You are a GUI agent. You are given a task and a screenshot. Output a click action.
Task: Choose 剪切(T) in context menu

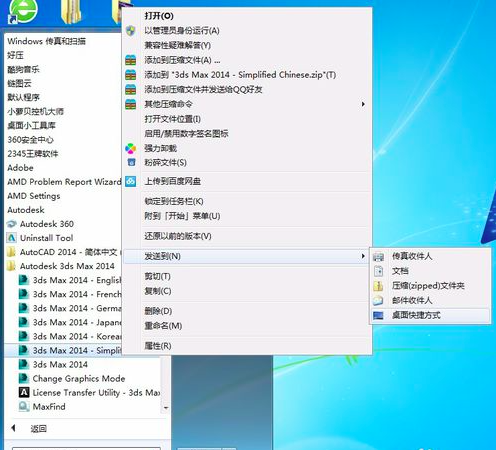(157, 276)
